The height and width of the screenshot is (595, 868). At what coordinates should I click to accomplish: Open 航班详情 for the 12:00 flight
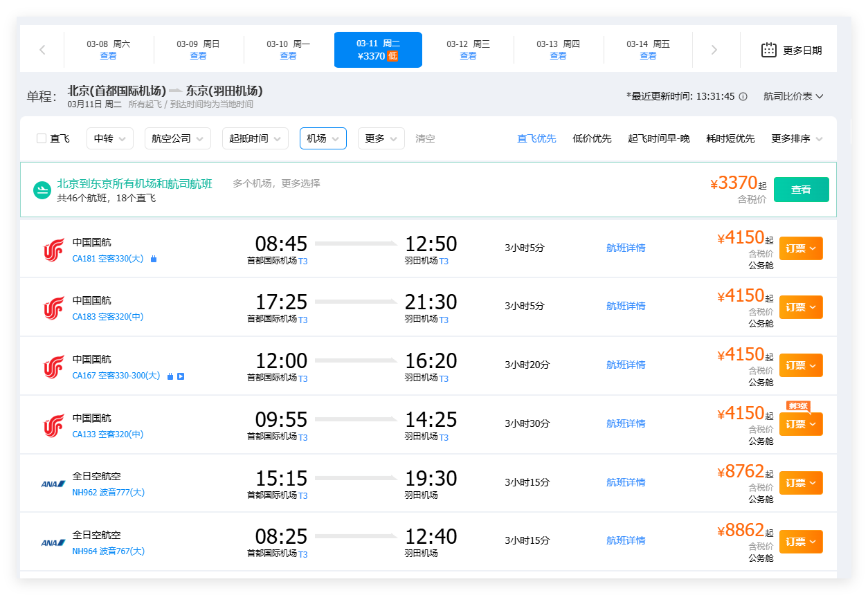pos(626,365)
